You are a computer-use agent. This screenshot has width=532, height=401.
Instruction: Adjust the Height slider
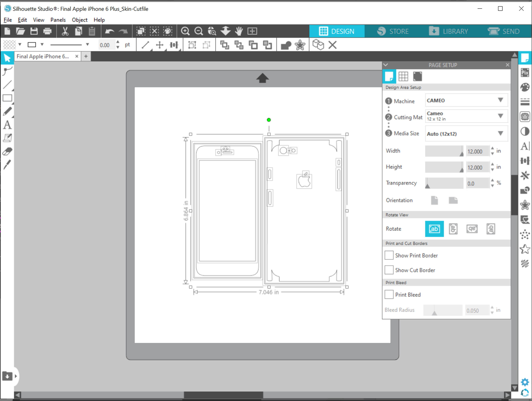click(x=444, y=167)
